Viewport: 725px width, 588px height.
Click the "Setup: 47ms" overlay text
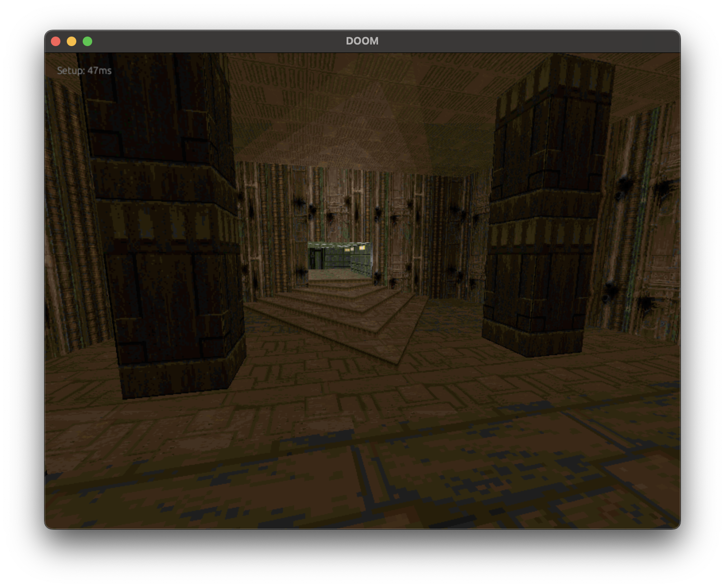point(84,71)
